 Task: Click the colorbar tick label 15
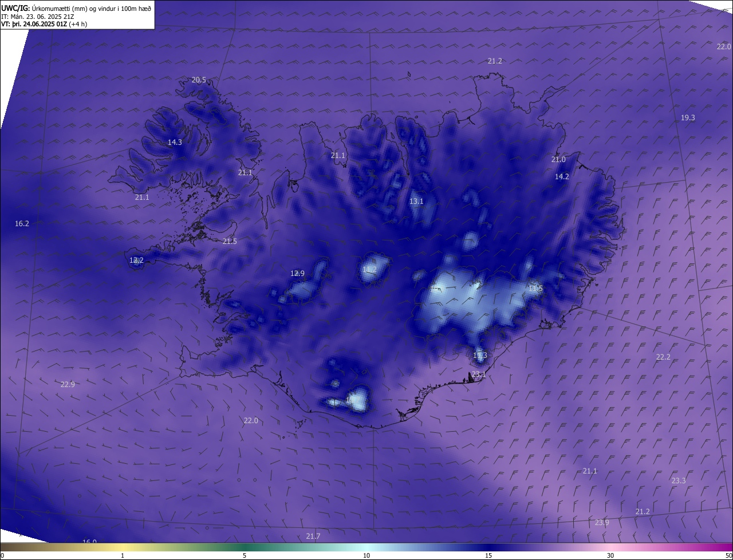coord(488,555)
